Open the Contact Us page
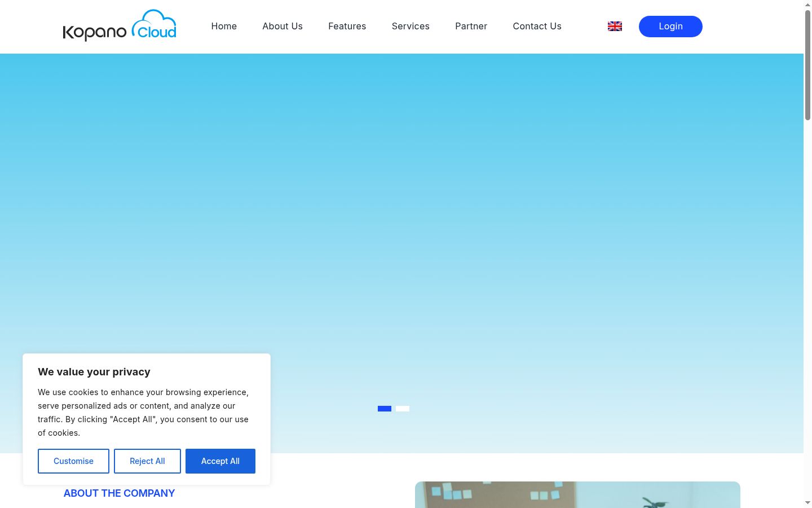The width and height of the screenshot is (812, 508). pos(537,26)
